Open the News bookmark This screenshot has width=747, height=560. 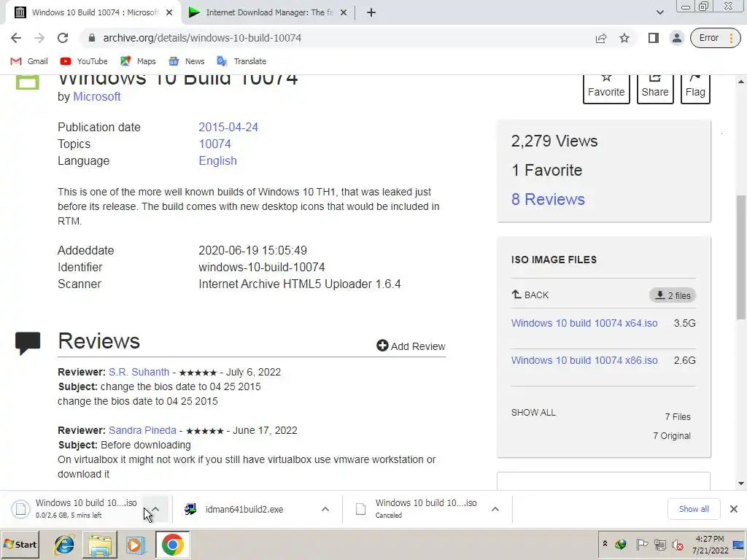pos(187,61)
